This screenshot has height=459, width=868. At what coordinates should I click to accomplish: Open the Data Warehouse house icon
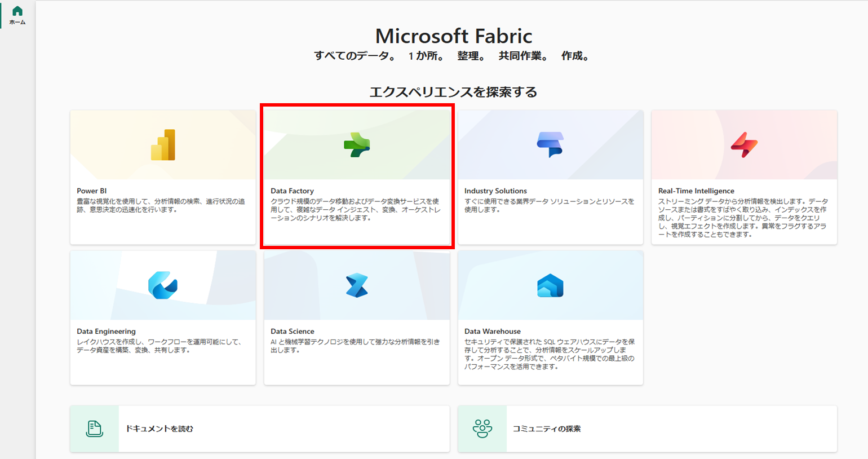click(550, 285)
